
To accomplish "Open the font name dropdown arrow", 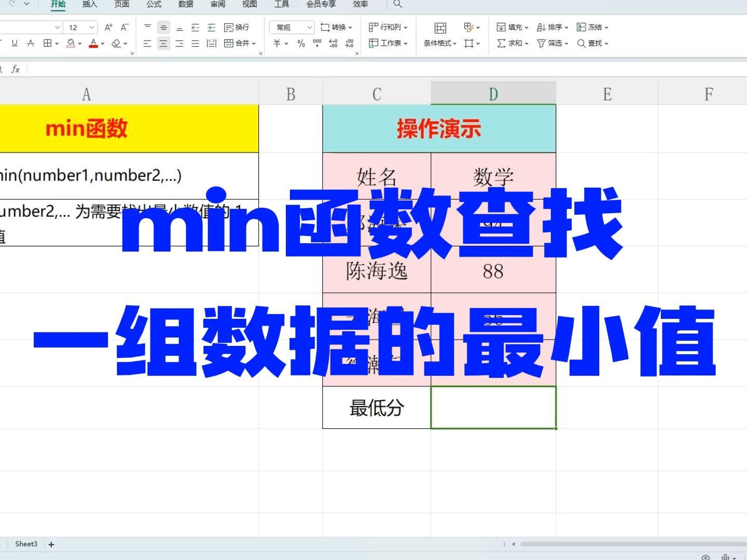I will pos(58,27).
